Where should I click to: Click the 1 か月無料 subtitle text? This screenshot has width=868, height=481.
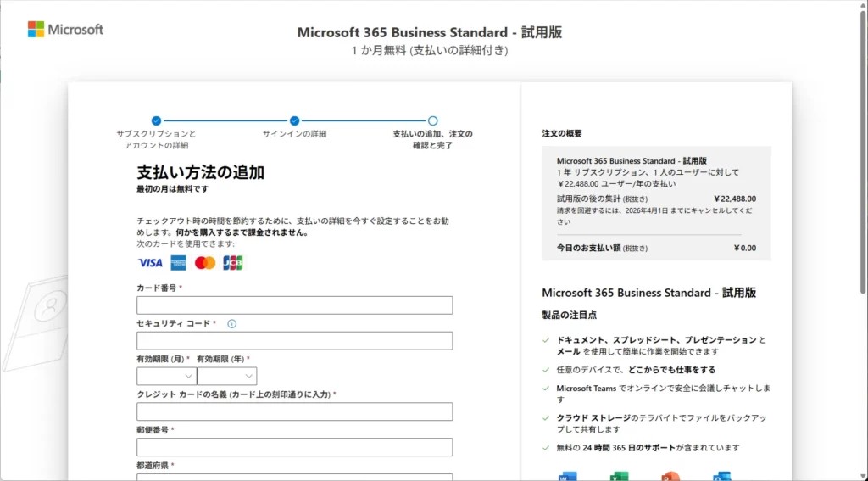pyautogui.click(x=430, y=50)
